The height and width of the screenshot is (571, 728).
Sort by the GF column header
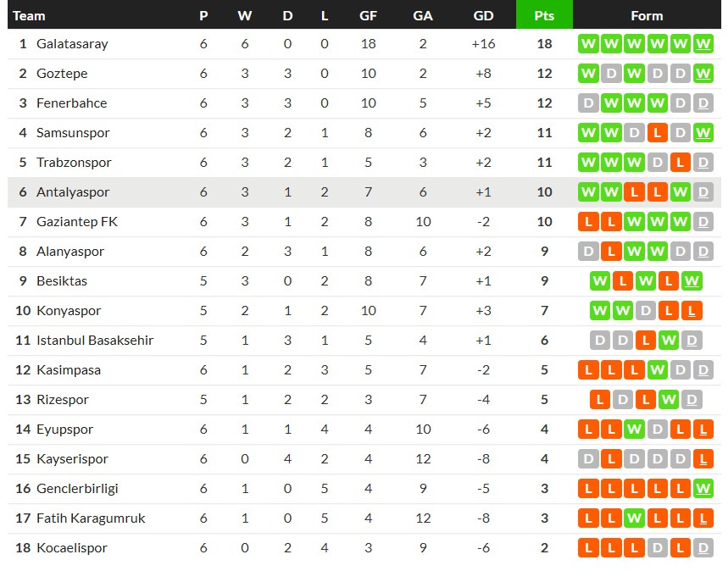pos(368,15)
